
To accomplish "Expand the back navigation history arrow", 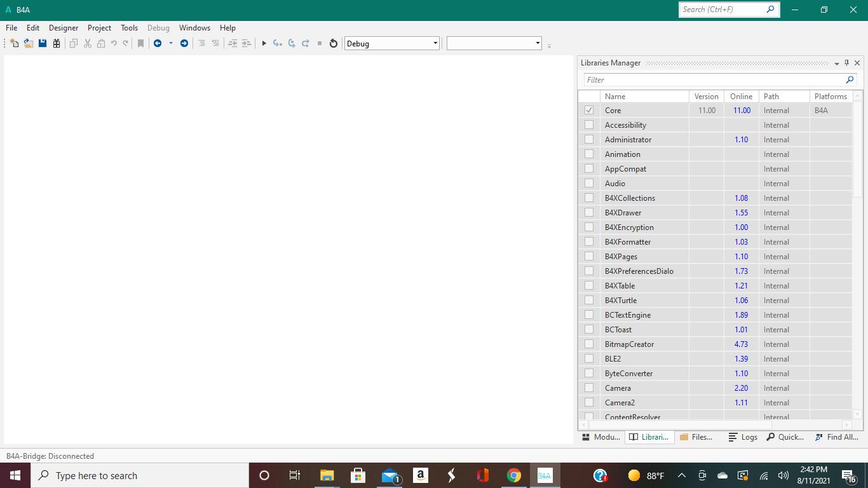I will (x=170, y=43).
